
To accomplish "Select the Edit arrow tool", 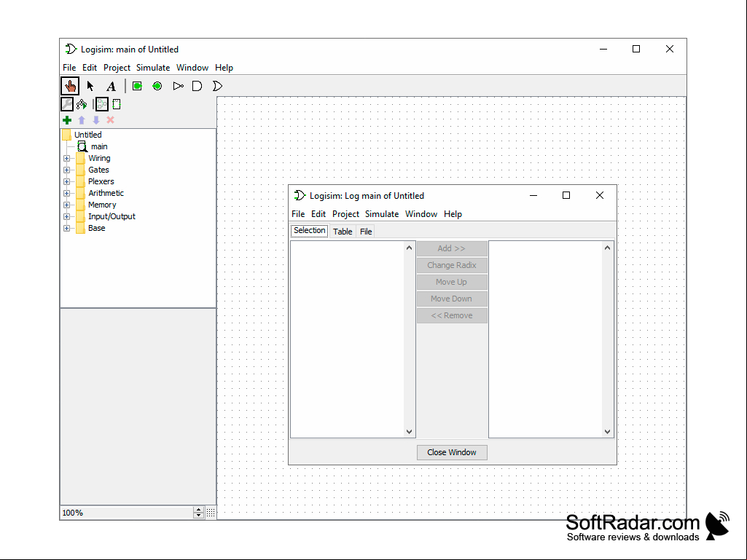I will coord(90,86).
